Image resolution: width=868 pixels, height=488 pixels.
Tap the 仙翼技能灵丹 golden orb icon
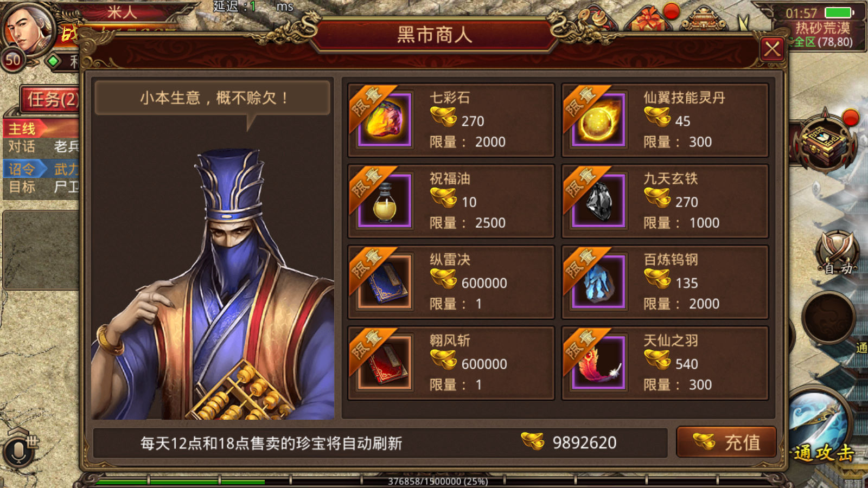point(598,120)
